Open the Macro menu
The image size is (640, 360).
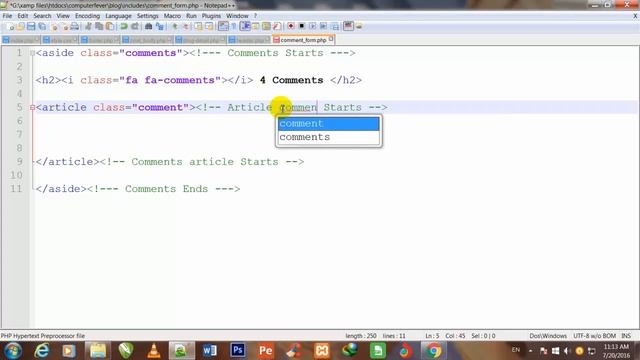172,16
